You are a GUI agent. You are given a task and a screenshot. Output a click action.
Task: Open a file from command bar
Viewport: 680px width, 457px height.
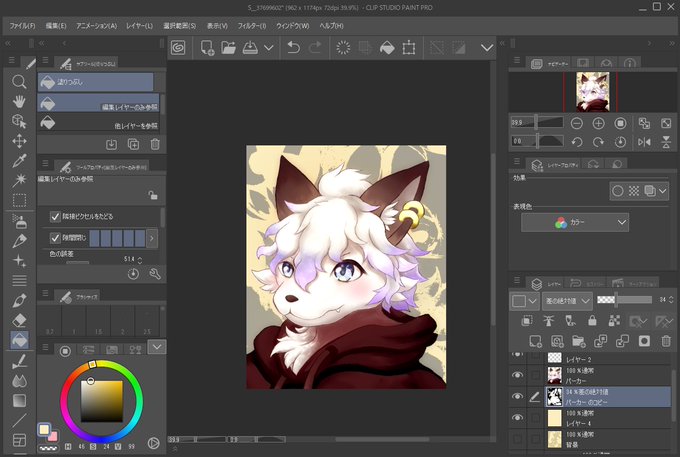[229, 48]
